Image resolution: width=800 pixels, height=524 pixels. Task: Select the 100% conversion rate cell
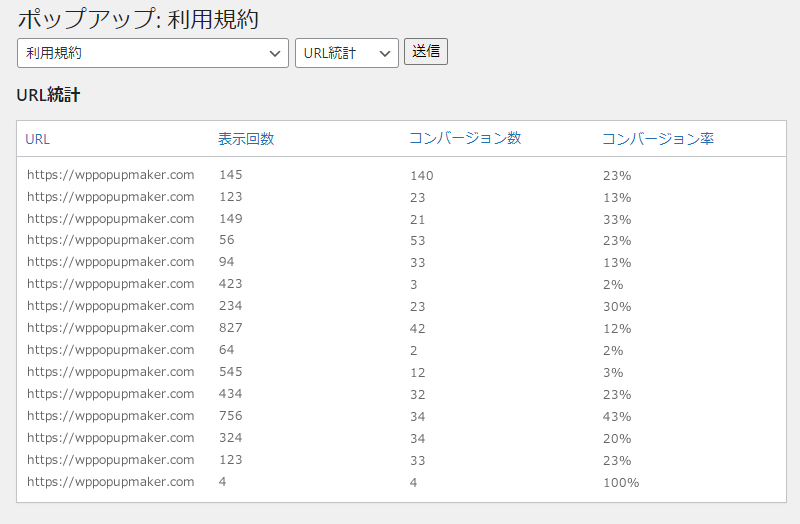621,482
